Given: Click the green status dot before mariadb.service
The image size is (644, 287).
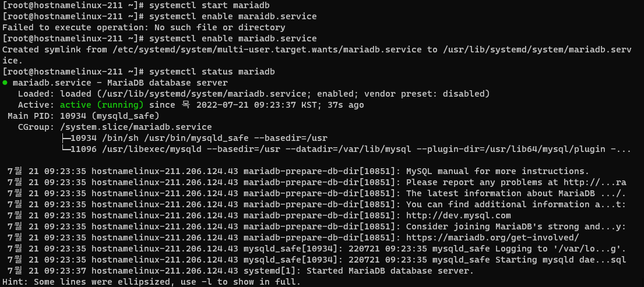Looking at the screenshot, I should 5,83.
